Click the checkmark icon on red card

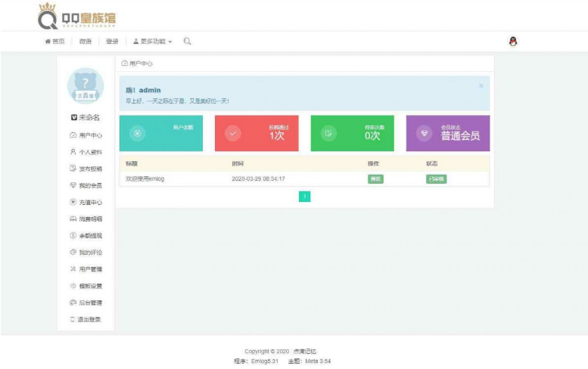pyautogui.click(x=233, y=134)
